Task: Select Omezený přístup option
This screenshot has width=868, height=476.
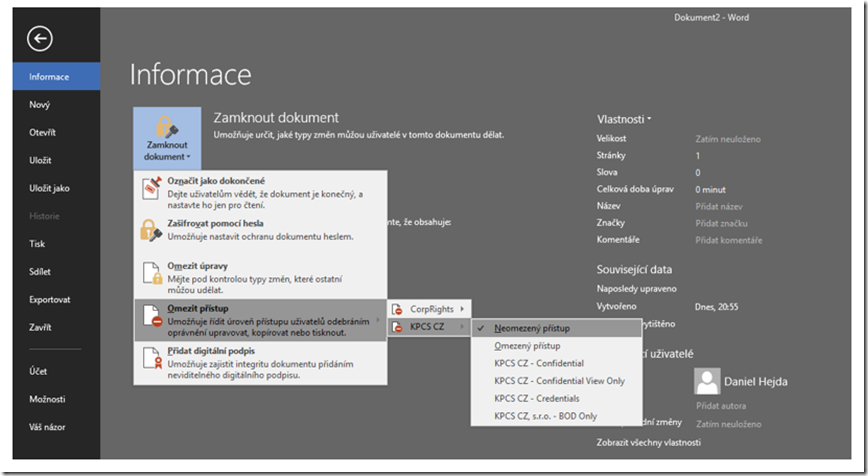Action: click(x=556, y=346)
